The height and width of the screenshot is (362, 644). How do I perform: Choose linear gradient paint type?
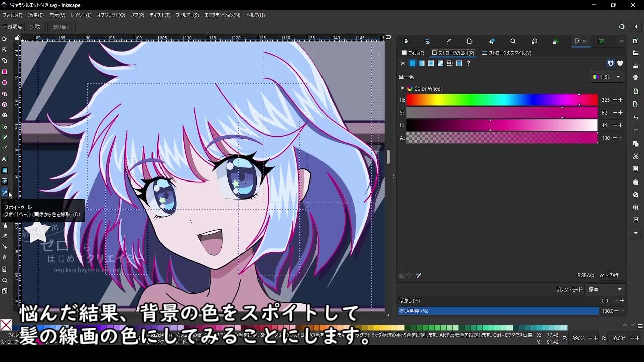pos(422,63)
